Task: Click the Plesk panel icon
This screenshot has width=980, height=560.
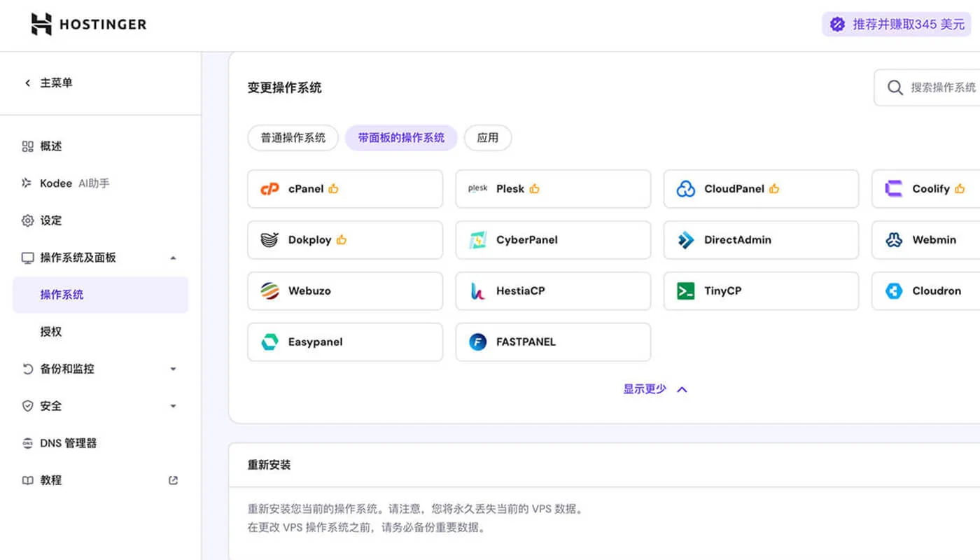Action: tap(477, 188)
